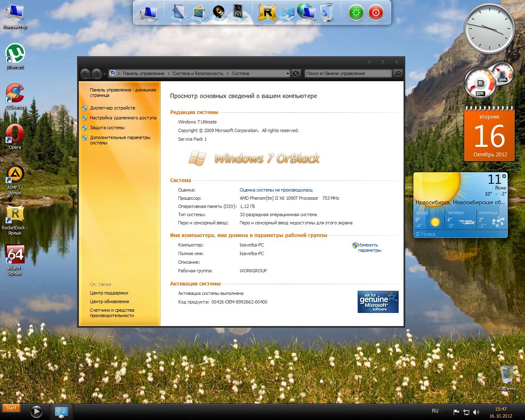The image size is (525, 420).
Task: Click Изменить параметры link
Action: [x=369, y=247]
